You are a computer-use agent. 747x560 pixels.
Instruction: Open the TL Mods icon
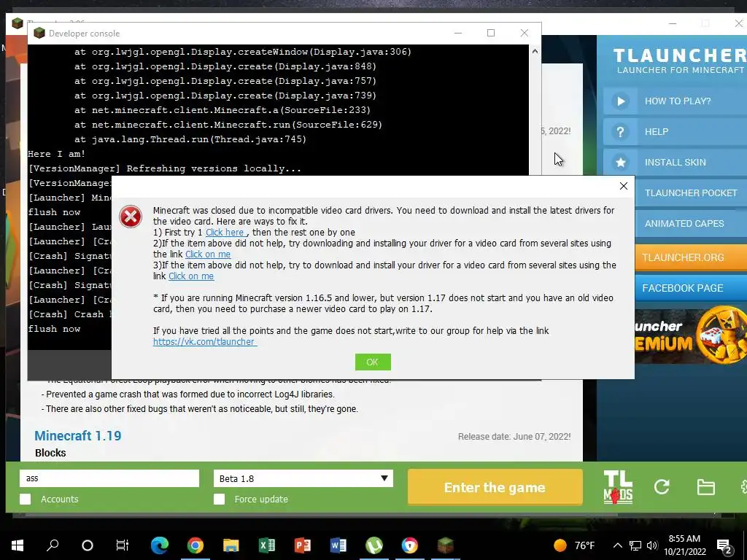coord(618,486)
